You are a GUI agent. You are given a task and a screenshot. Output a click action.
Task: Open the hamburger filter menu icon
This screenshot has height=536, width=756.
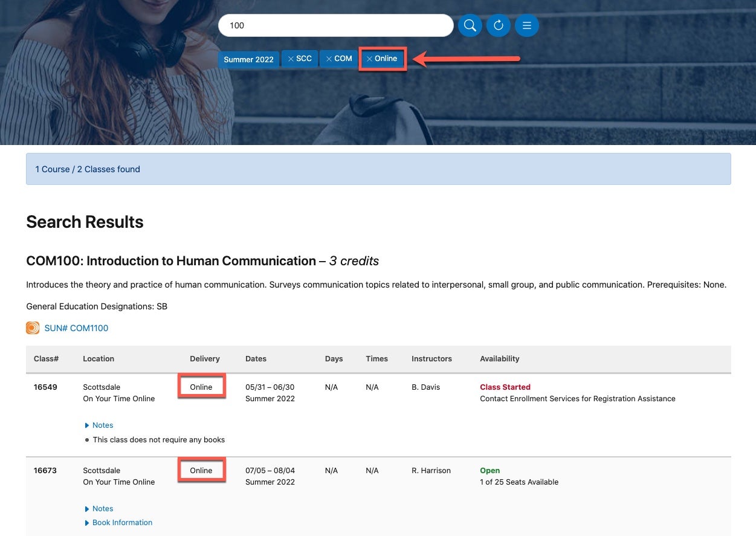[x=527, y=25]
